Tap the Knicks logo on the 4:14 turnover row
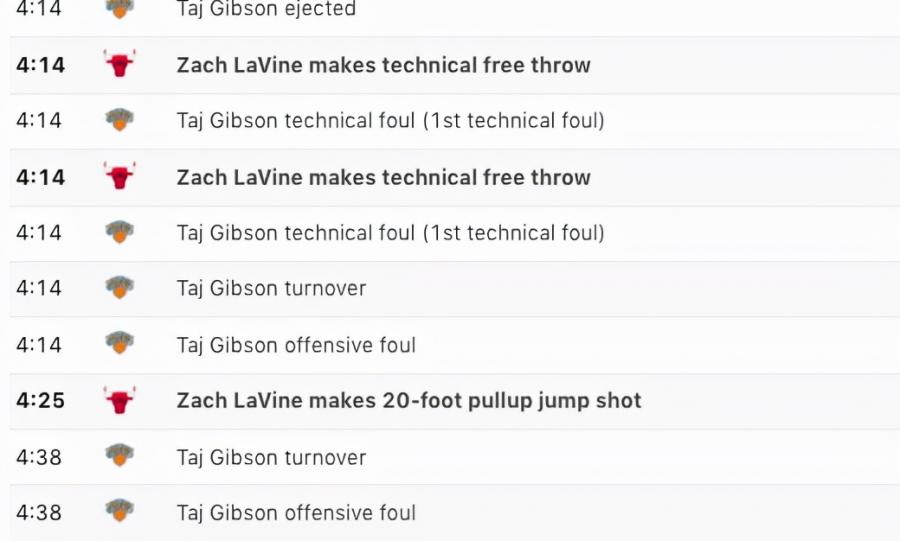Image resolution: width=900 pixels, height=541 pixels. point(119,287)
